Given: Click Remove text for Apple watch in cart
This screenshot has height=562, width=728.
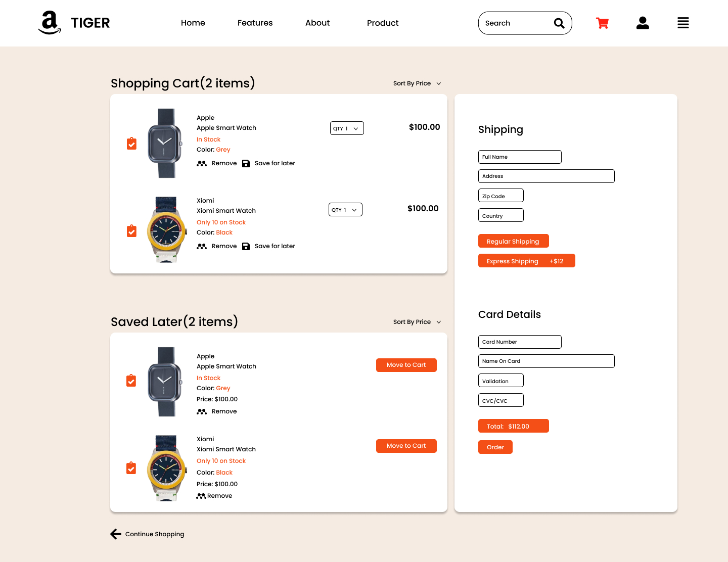Looking at the screenshot, I should pyautogui.click(x=224, y=163).
